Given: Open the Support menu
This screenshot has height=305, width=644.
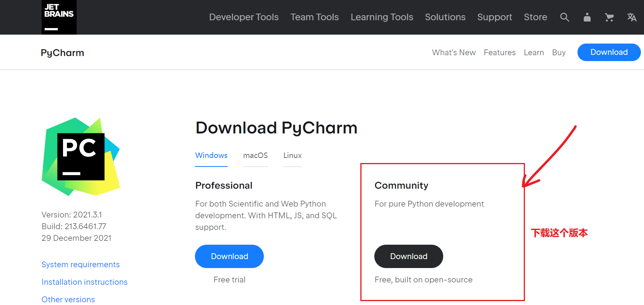Looking at the screenshot, I should [495, 17].
